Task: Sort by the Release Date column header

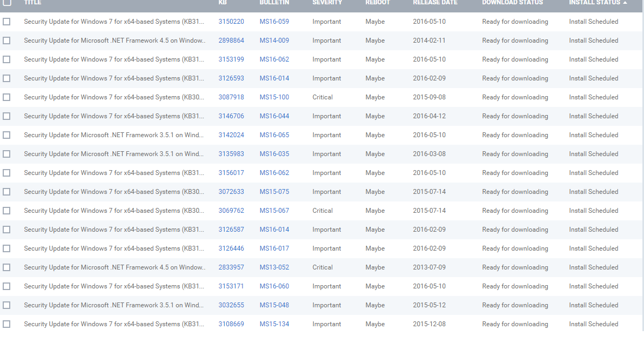Action: [435, 3]
